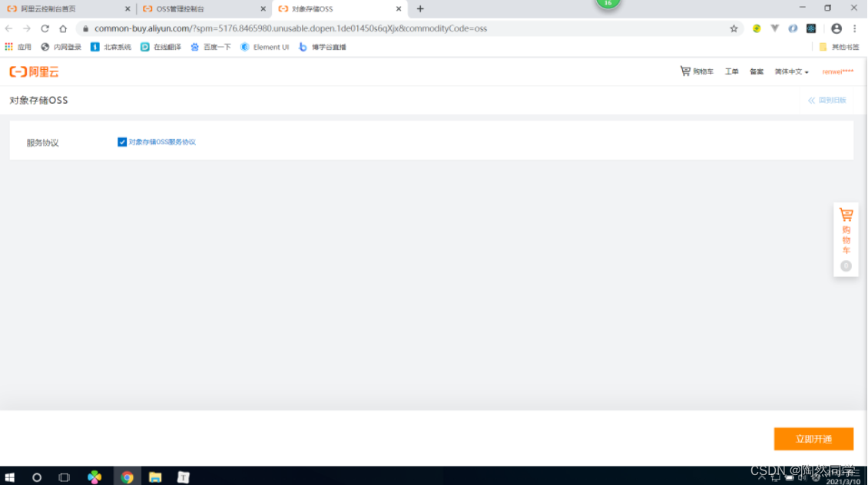Image resolution: width=868 pixels, height=485 pixels.
Task: Open the 对象存储OSS服务协议 link
Action: coord(162,142)
